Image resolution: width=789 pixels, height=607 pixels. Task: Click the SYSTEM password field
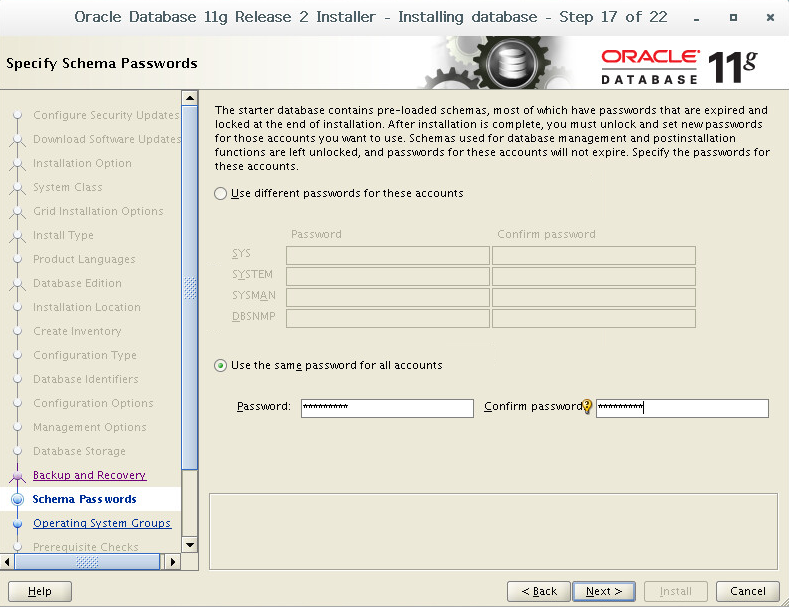click(x=387, y=276)
